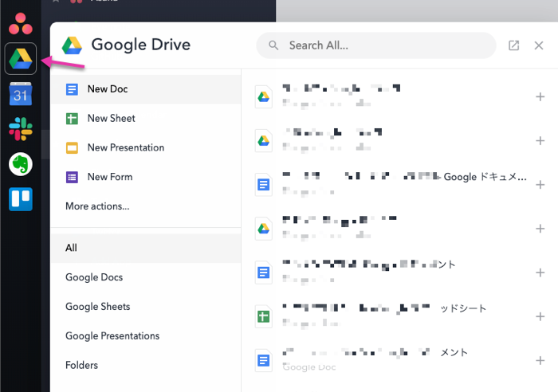
Task: Add the ッドシート spreadsheet with plus
Action: (x=540, y=316)
